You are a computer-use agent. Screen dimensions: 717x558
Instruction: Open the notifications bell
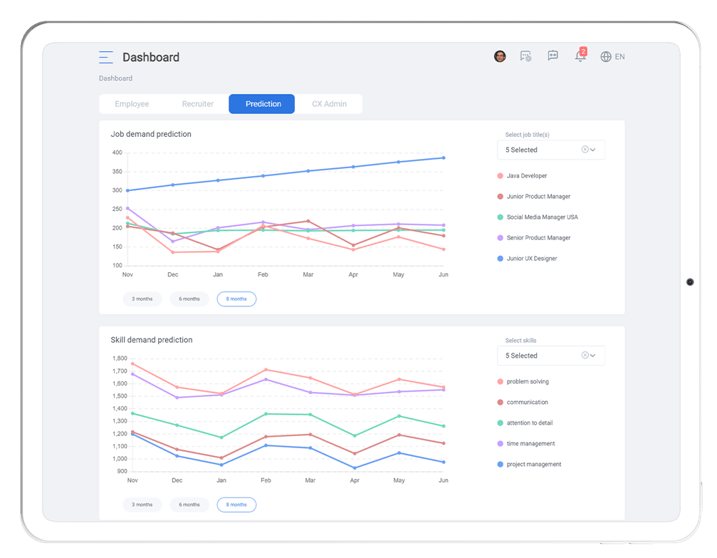(580, 57)
